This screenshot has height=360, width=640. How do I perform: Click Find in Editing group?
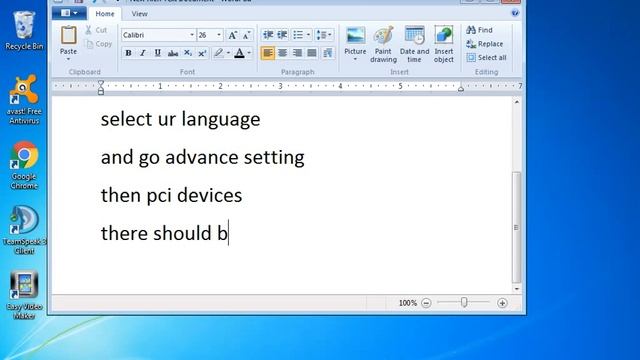click(x=480, y=30)
